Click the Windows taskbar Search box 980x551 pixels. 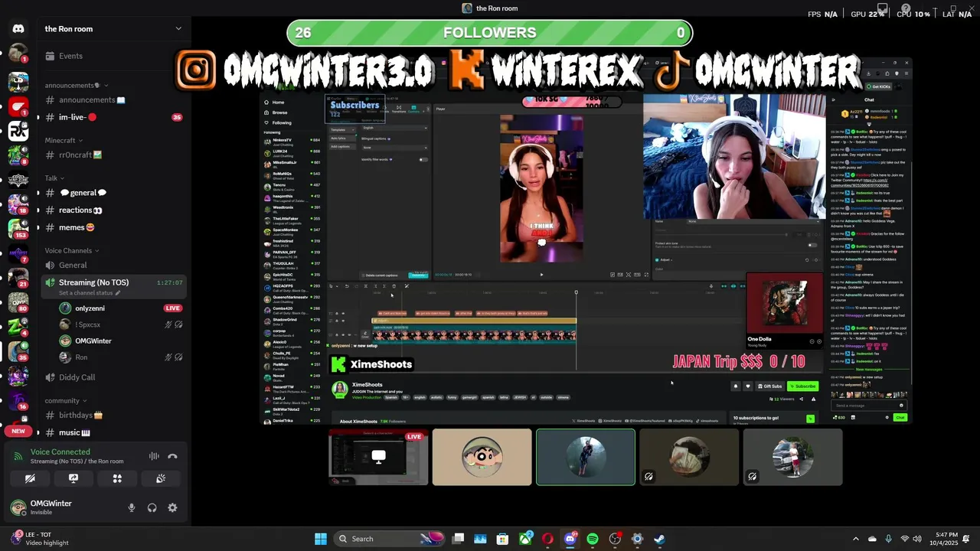390,539
